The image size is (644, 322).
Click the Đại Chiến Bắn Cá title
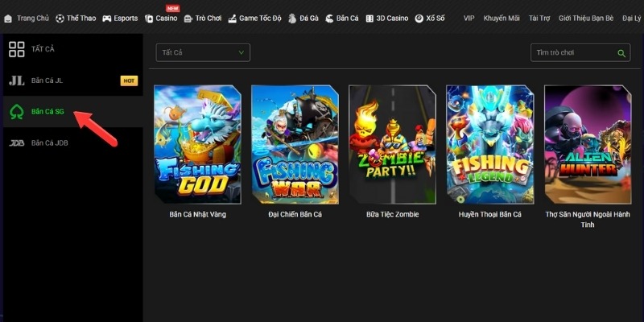pos(295,214)
